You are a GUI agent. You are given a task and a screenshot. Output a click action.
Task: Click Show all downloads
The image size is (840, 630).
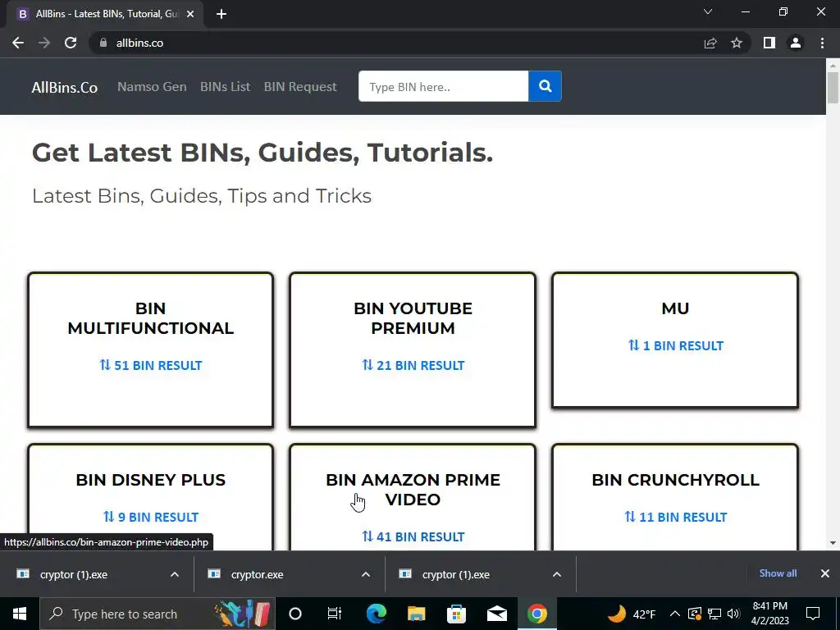(778, 573)
